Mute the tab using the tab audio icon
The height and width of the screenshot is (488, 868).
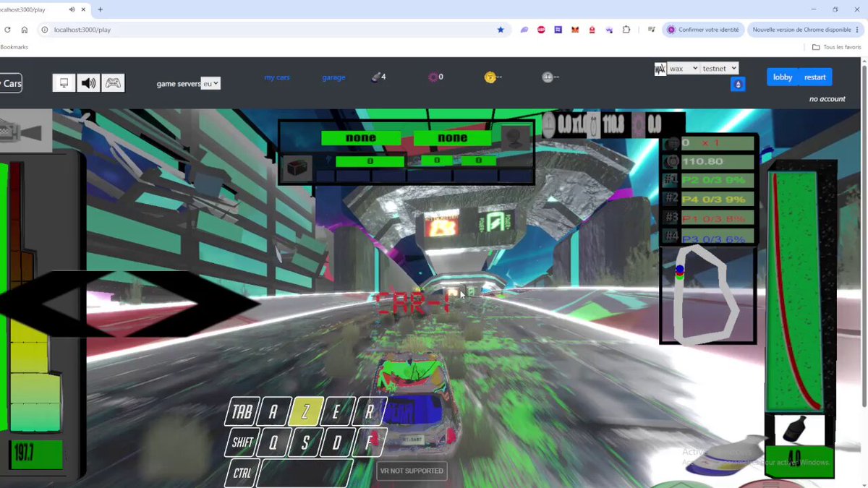(72, 9)
